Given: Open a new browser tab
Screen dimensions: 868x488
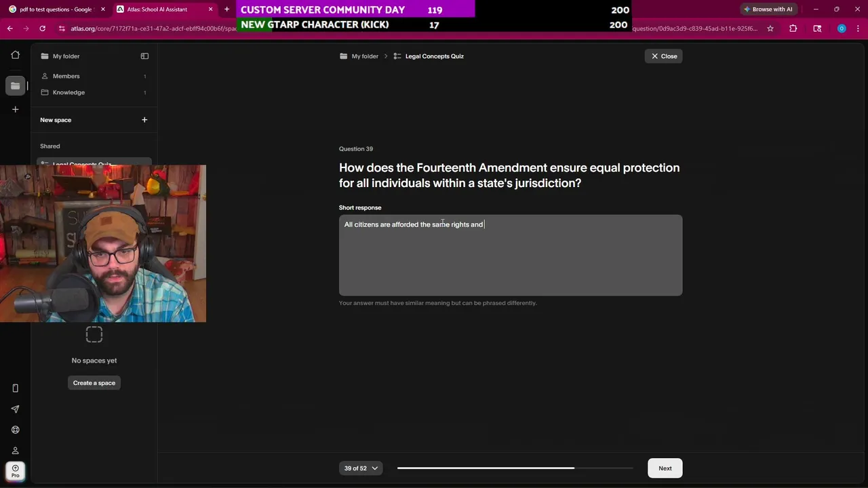Looking at the screenshot, I should 226,9.
